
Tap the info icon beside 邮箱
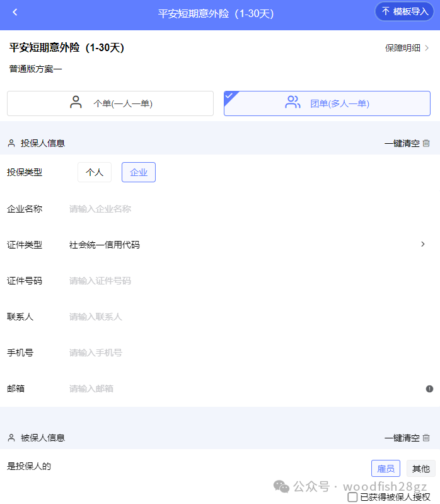point(429,389)
